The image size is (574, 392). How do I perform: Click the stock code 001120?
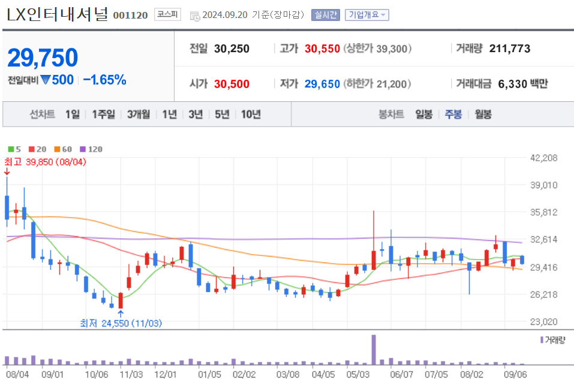(130, 16)
